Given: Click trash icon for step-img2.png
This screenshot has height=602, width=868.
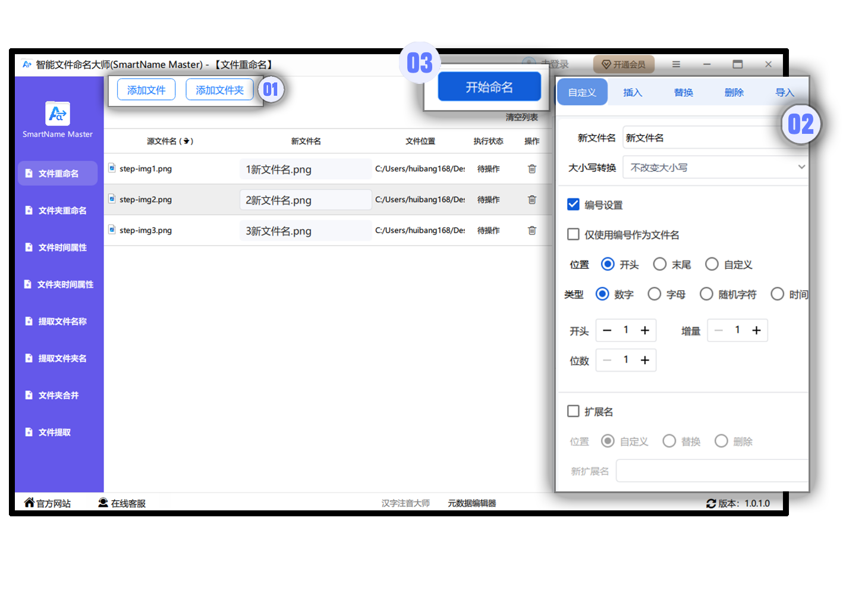Looking at the screenshot, I should tap(532, 200).
